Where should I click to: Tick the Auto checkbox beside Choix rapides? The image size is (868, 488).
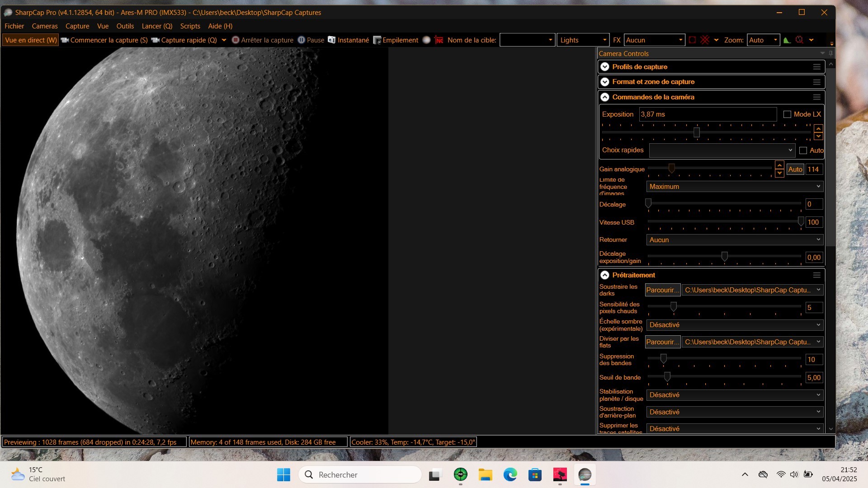[x=803, y=150]
